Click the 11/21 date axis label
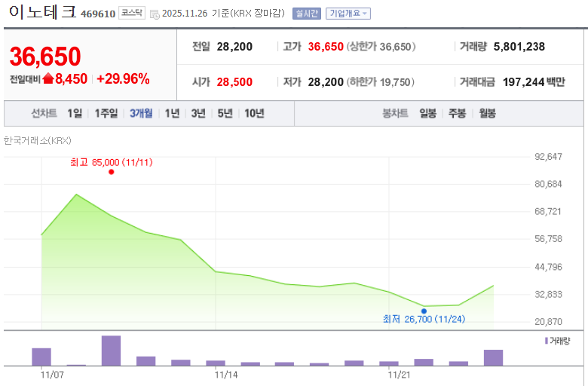The width and height of the screenshot is (588, 386). pos(399,375)
